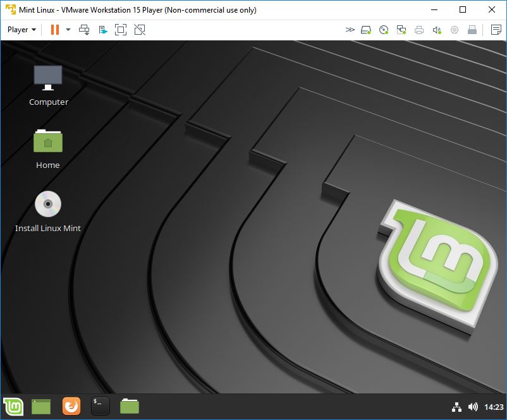Open the printer device icon

[x=419, y=30]
